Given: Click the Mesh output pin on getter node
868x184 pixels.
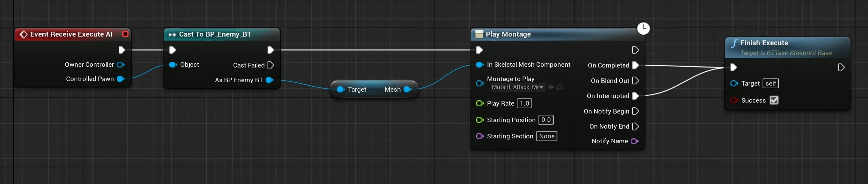Looking at the screenshot, I should point(407,89).
